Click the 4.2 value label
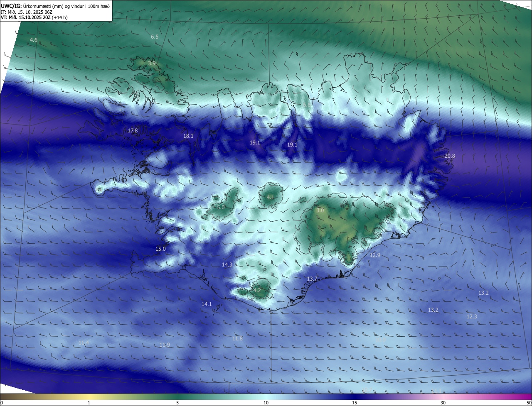Viewport: 532px width, 406px height. [257, 291]
